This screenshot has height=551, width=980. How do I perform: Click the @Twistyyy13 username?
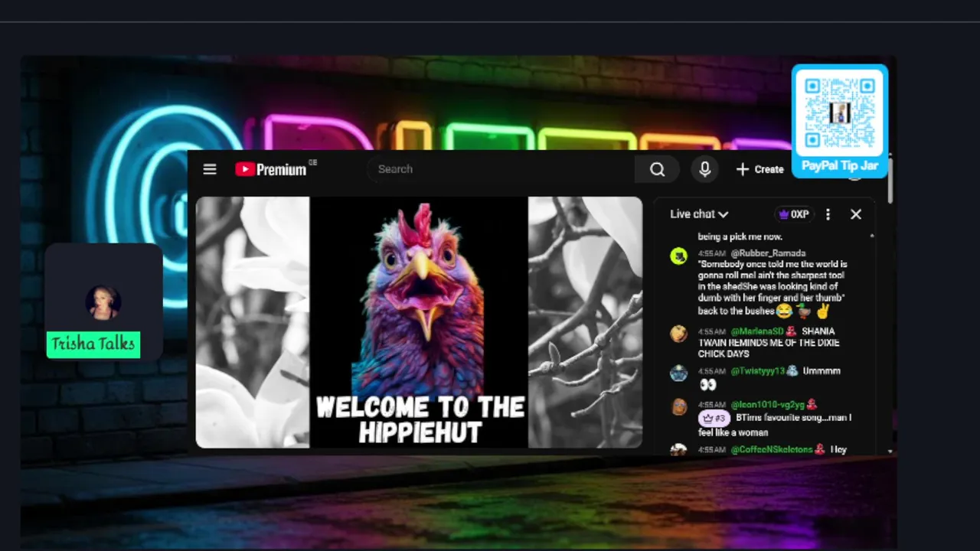(x=757, y=370)
